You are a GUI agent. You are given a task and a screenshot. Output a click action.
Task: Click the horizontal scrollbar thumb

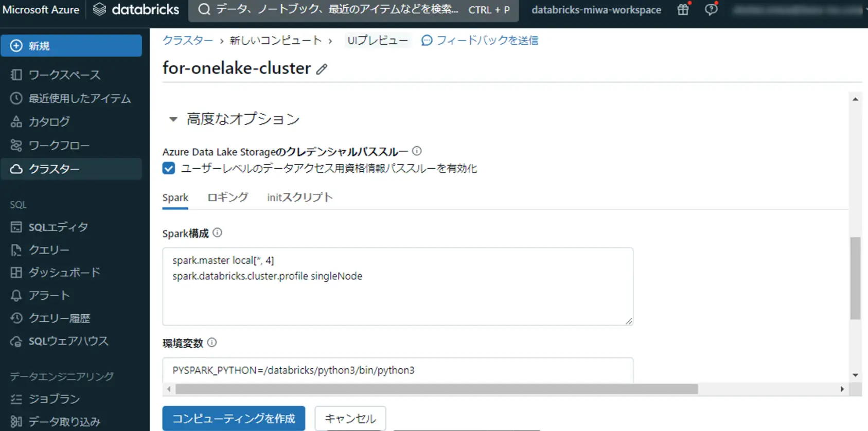(437, 389)
